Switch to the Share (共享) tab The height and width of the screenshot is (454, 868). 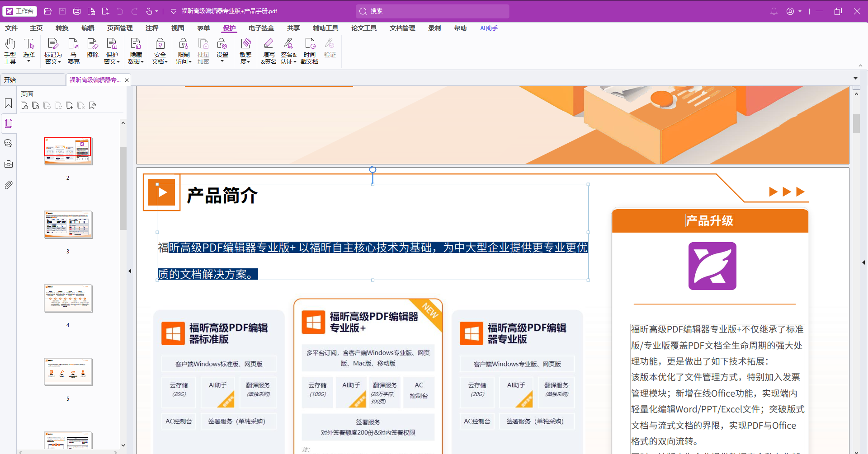pos(293,28)
